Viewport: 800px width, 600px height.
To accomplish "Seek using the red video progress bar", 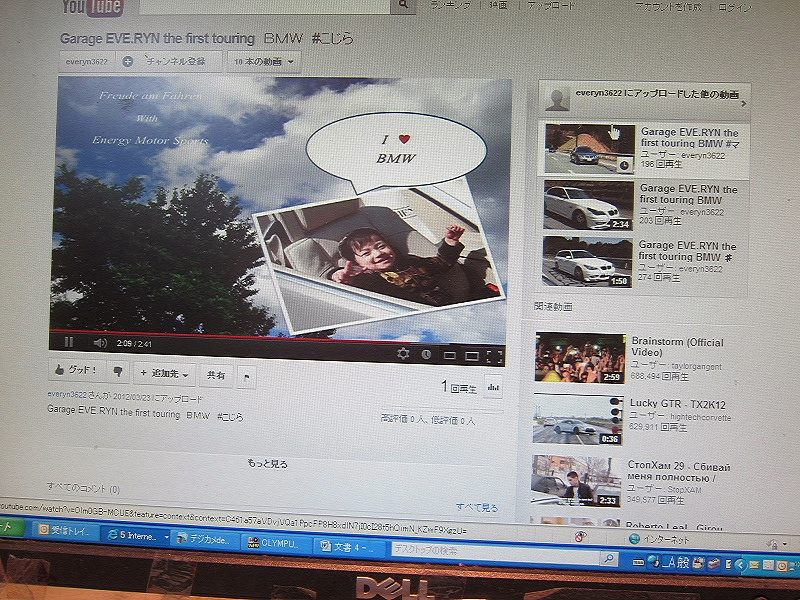I will click(231, 335).
